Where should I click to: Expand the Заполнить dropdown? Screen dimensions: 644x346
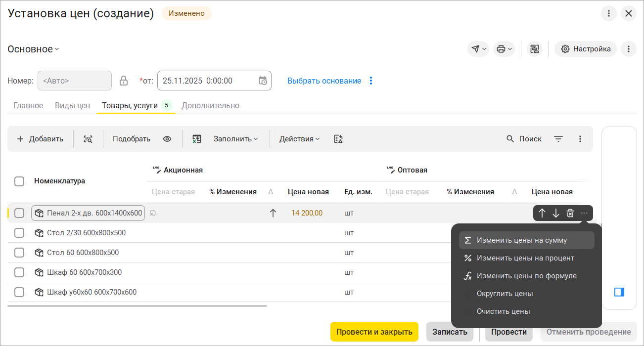(235, 139)
